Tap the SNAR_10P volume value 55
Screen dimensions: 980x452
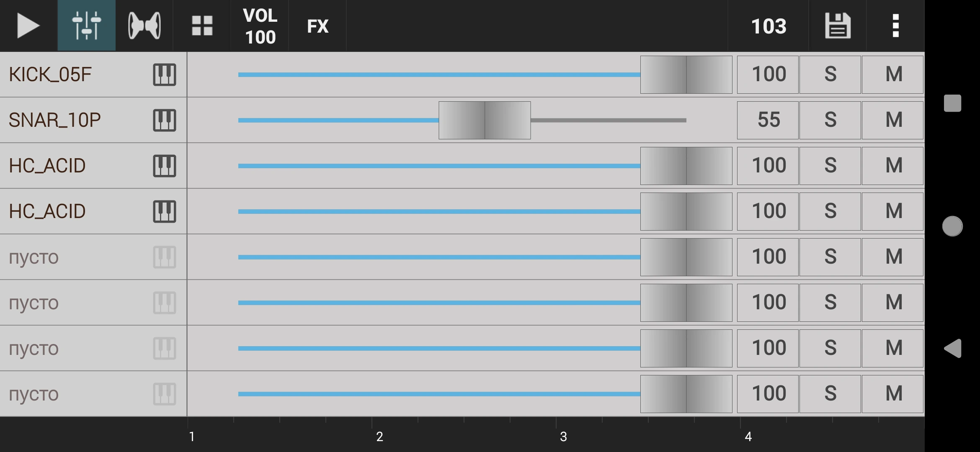coord(768,121)
